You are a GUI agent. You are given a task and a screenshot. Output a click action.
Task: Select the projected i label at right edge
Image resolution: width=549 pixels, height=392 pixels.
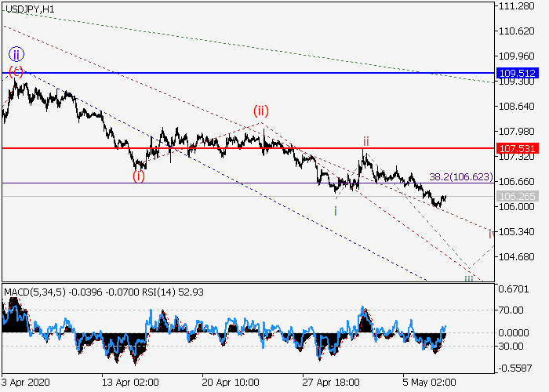[x=490, y=234]
